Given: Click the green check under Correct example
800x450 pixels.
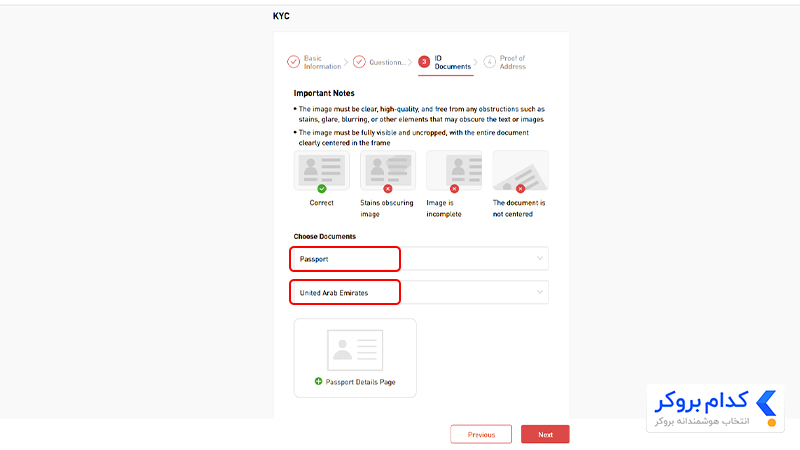Looking at the screenshot, I should tap(321, 189).
